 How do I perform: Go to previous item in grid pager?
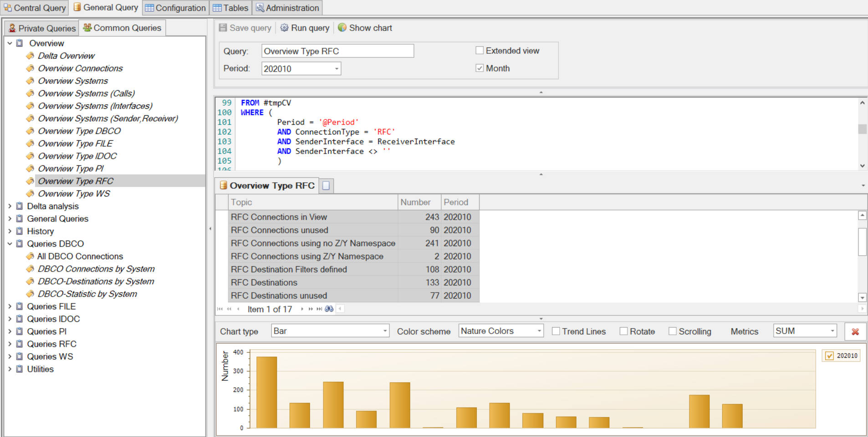click(238, 309)
